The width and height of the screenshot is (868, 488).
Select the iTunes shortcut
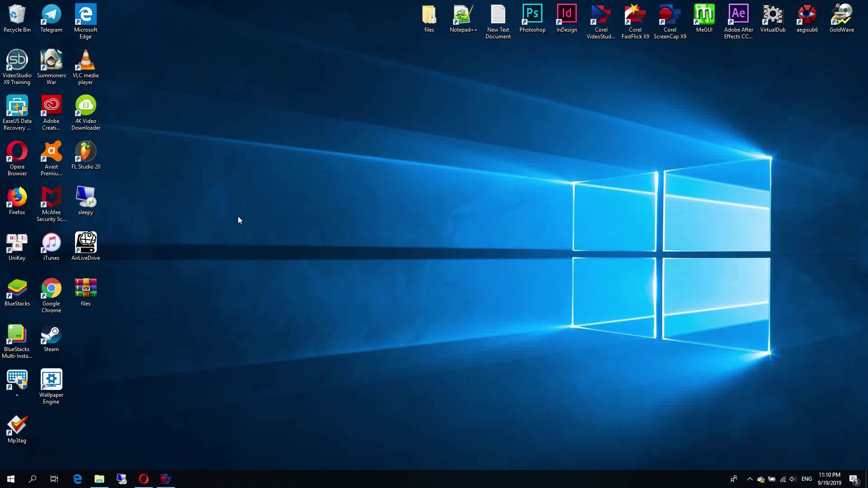click(51, 246)
